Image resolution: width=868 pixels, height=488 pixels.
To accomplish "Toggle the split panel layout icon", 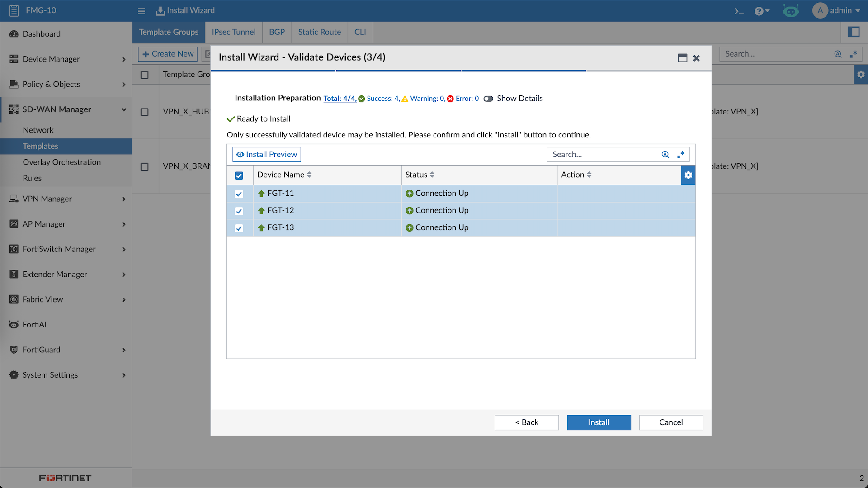I will click(x=853, y=32).
